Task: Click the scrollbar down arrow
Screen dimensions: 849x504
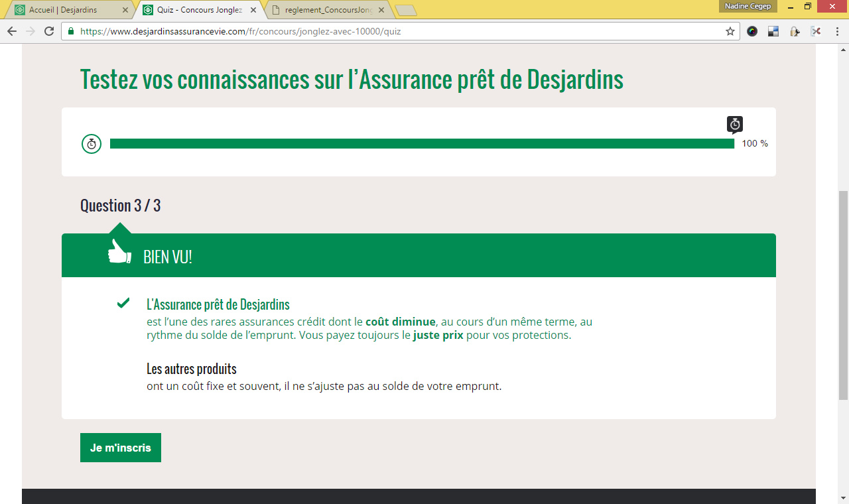Action: (843, 498)
